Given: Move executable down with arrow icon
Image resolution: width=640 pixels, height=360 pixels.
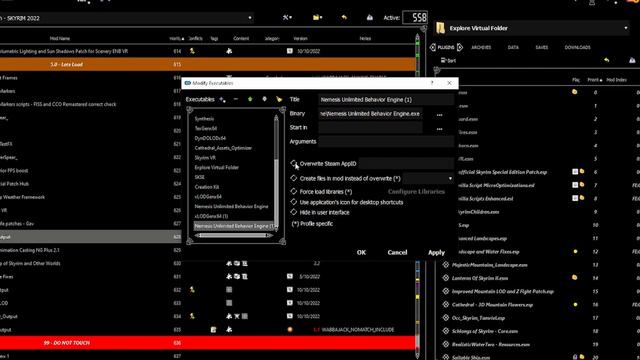Looking at the screenshot, I should tap(264, 99).
